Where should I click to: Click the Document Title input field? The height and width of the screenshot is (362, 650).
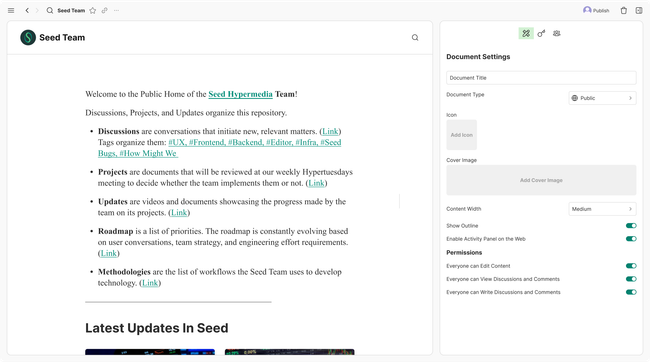tap(541, 78)
